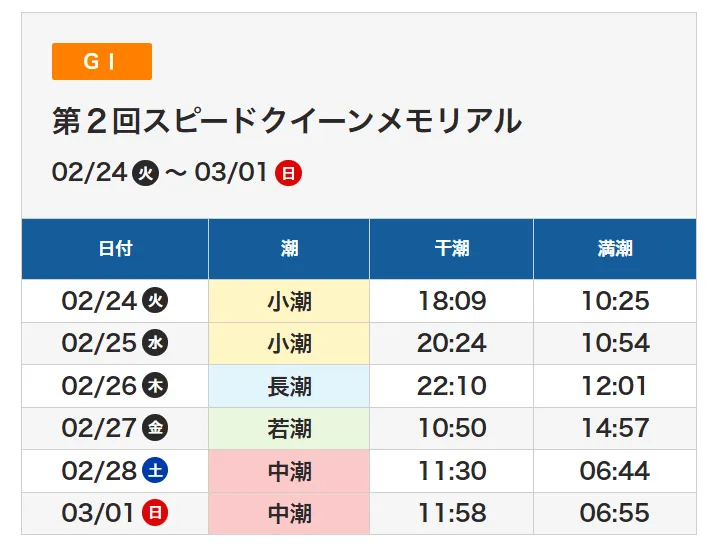Click the 06:55 high tide time
The image size is (715, 547).
pos(615,513)
